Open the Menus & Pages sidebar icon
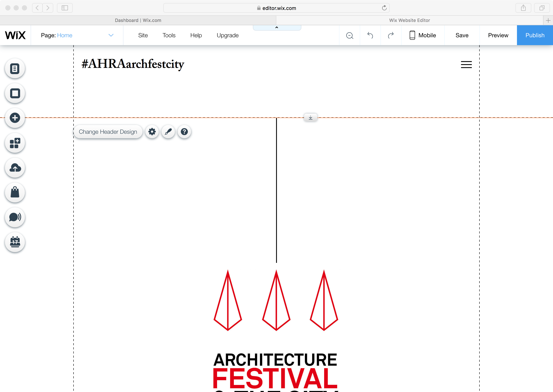The image size is (553, 392). (x=15, y=69)
